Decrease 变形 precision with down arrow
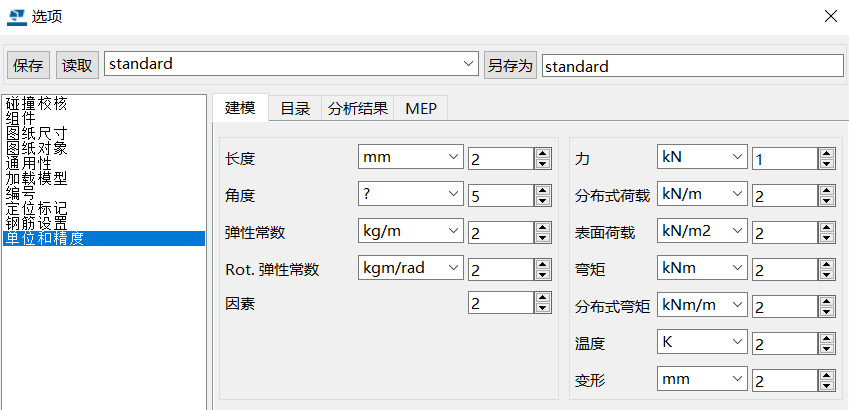Screen dimensions: 849x410 [826, 386]
